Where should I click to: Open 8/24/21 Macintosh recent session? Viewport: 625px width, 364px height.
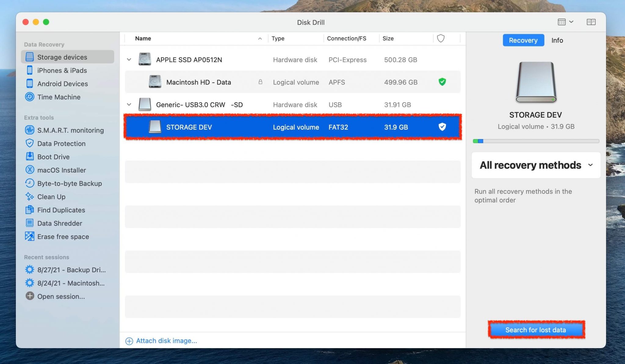click(70, 283)
